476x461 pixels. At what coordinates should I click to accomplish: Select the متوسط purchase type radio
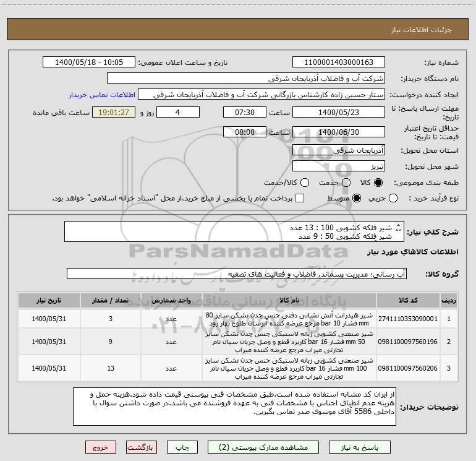pyautogui.click(x=357, y=198)
